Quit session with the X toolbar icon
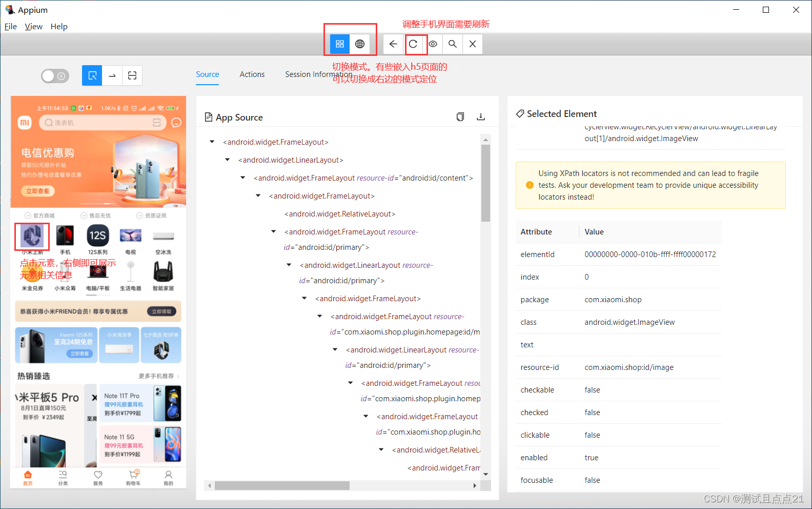This screenshot has width=812, height=509. coord(473,44)
